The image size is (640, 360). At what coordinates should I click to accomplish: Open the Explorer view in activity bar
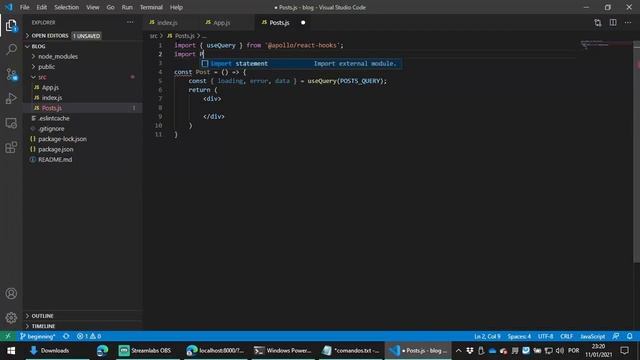[x=11, y=26]
